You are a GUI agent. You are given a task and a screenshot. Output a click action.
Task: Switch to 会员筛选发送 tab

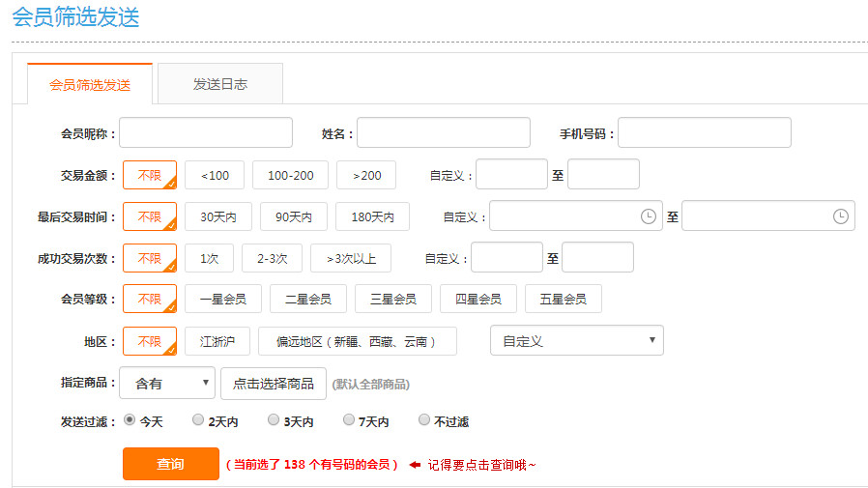(90, 84)
